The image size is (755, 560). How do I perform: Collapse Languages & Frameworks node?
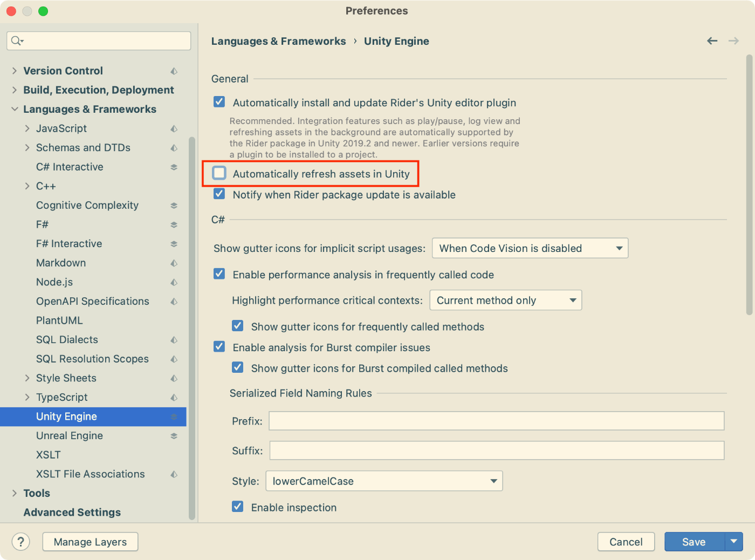(15, 109)
